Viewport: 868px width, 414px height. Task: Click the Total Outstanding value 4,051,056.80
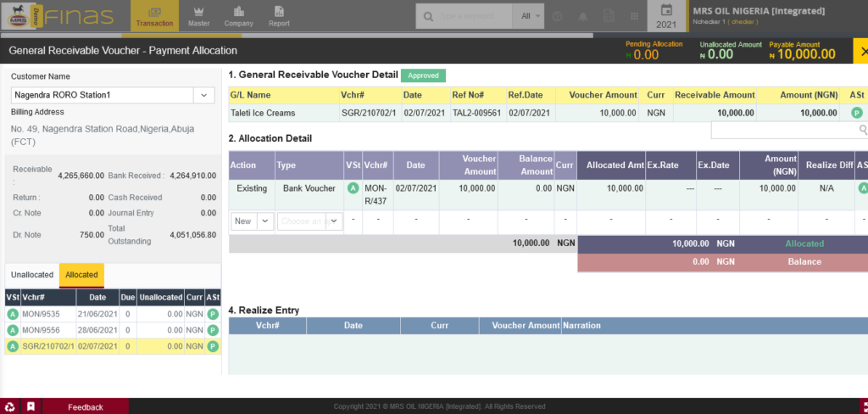[192, 235]
